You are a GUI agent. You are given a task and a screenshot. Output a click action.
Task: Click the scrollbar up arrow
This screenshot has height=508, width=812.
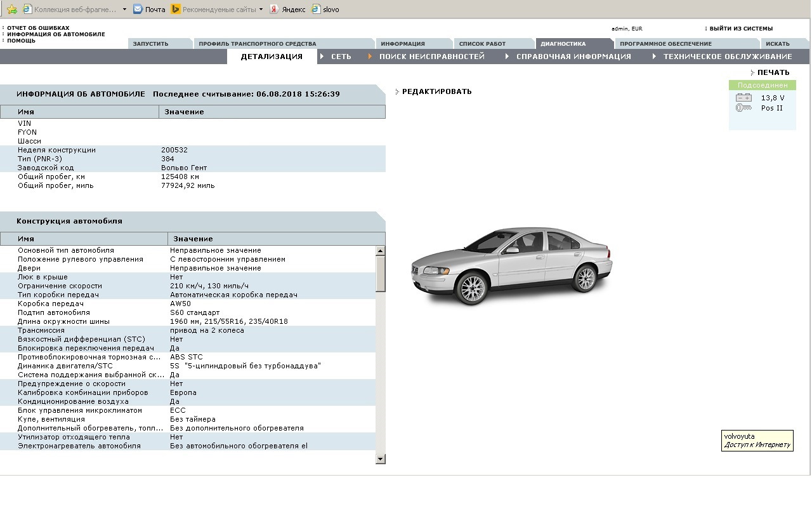pyautogui.click(x=381, y=251)
